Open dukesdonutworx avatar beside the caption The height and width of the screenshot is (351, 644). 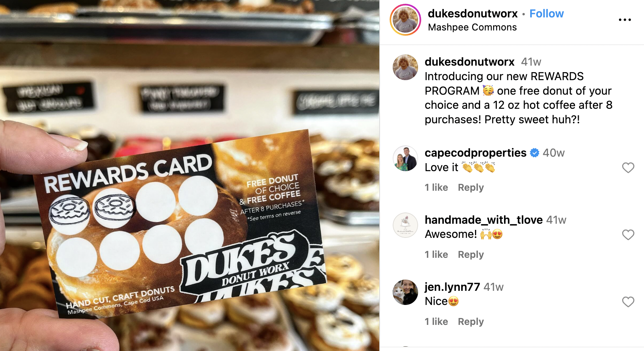coord(405,67)
